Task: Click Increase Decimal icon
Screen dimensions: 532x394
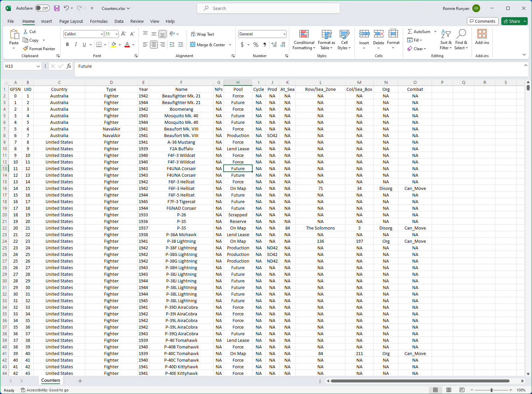Action: point(274,44)
